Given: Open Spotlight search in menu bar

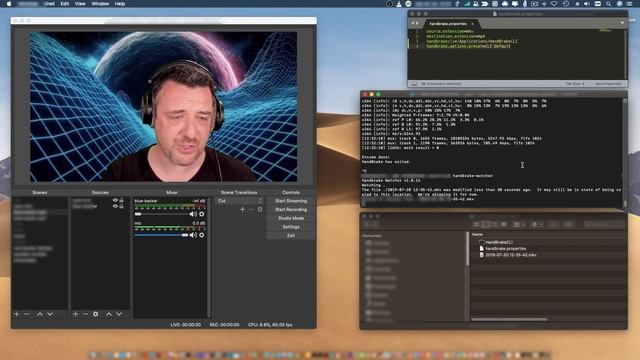Looking at the screenshot, I should 608,4.
